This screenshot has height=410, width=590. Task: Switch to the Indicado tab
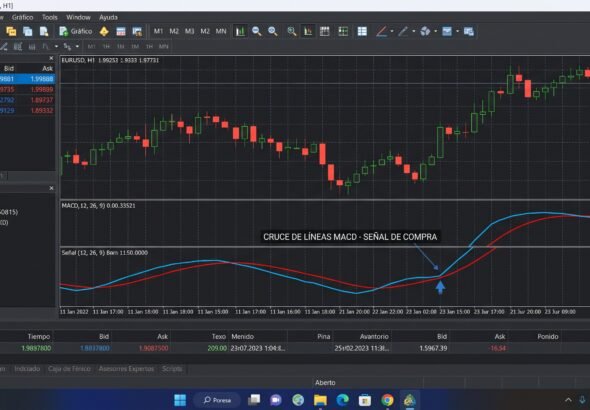pyautogui.click(x=27, y=369)
